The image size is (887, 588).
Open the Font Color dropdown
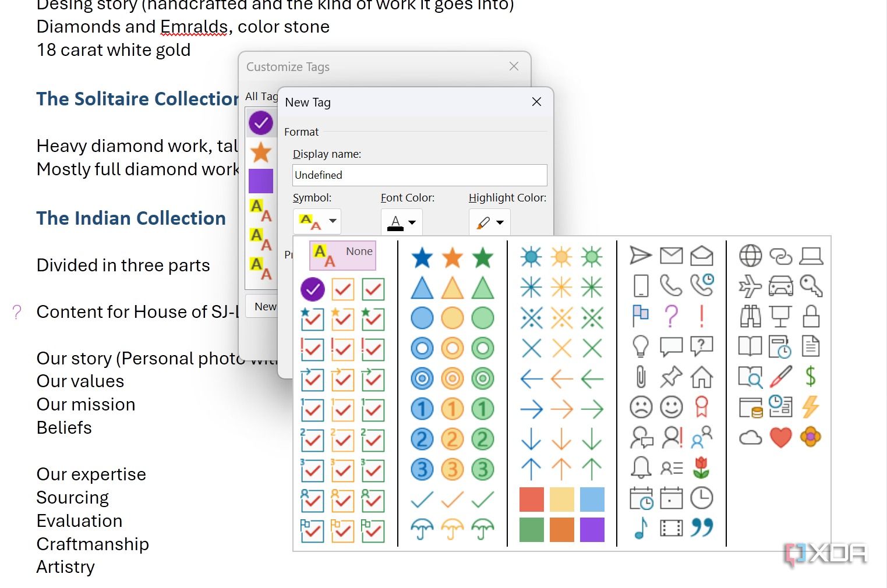point(402,222)
